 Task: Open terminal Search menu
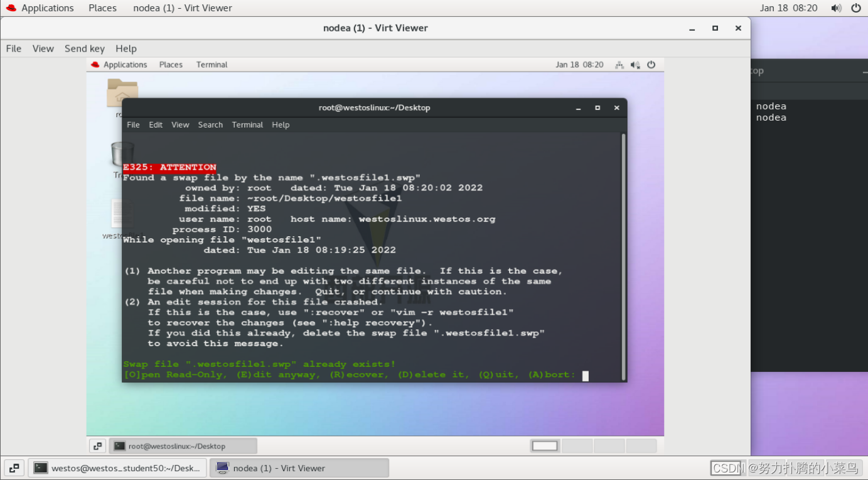click(210, 124)
